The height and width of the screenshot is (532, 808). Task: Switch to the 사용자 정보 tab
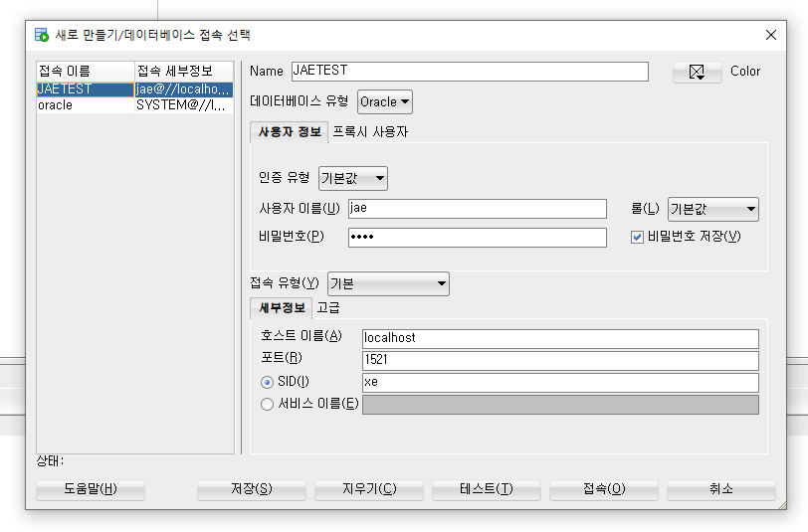(x=290, y=132)
